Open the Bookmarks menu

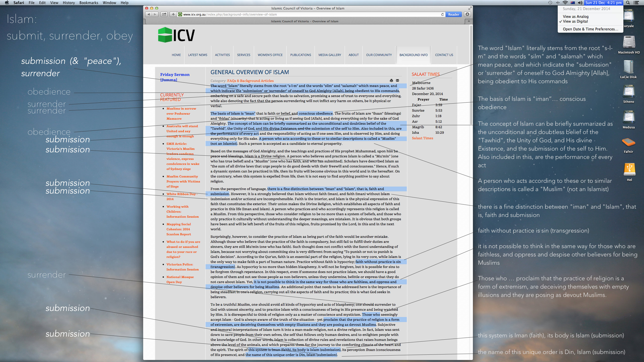coord(89,3)
